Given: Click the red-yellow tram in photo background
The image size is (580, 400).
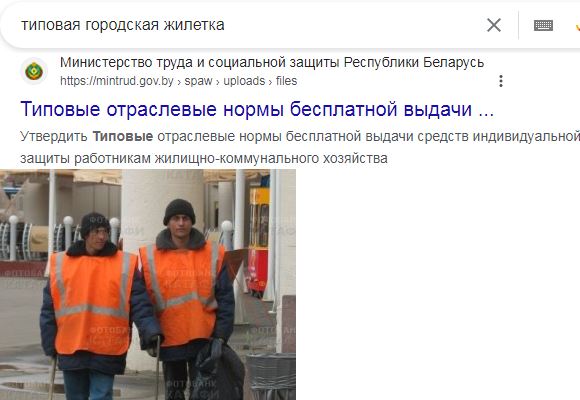Looking at the screenshot, I should (258, 241).
